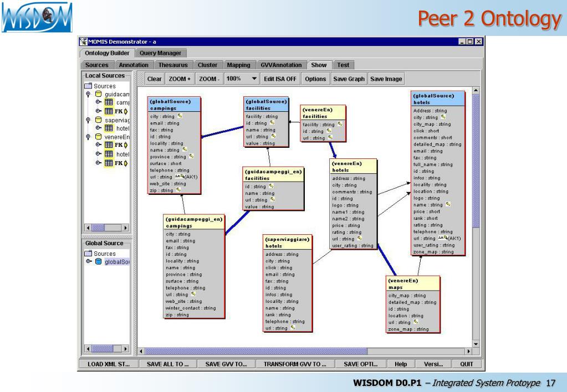The height and width of the screenshot is (392, 567).
Task: Click key icon beside url in guidacampeggi_en campings
Action: tap(193, 294)
